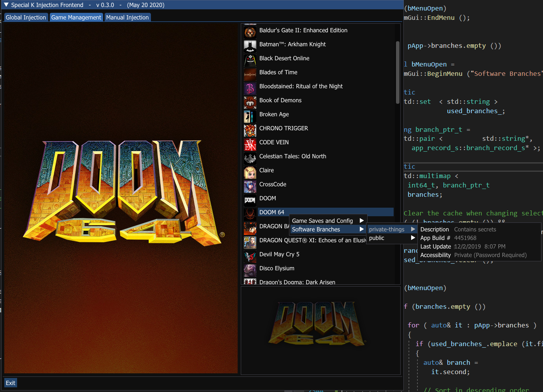543x392 pixels.
Task: Expand the Software Branches submenu arrow
Action: (361, 229)
